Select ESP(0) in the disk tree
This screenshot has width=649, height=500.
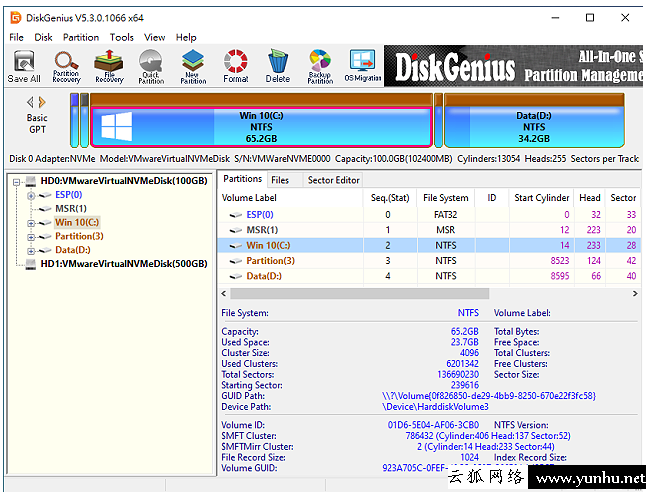click(69, 195)
